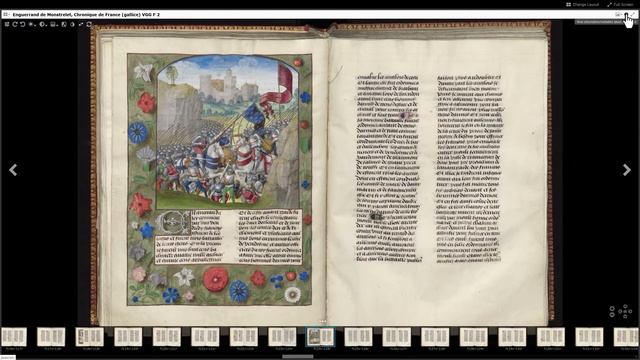Open the view type dropdown in title bar
640x360 pixels.
[618, 14]
